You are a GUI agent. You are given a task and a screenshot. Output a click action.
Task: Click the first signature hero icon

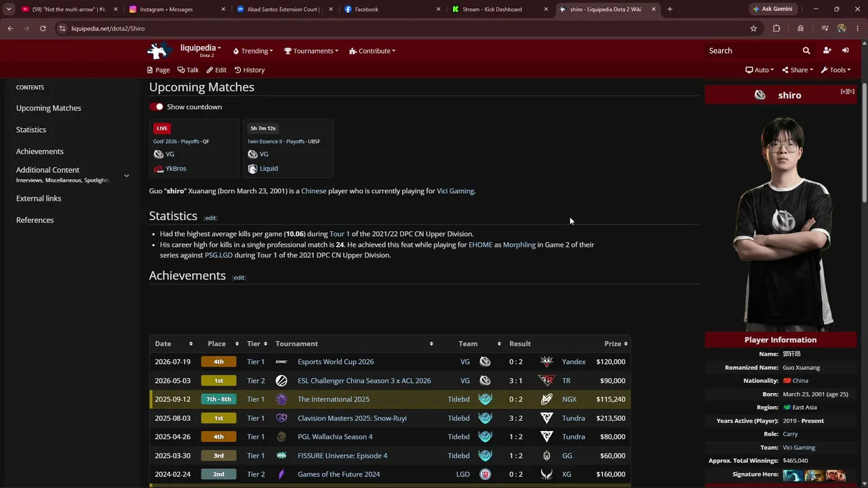coord(793,476)
